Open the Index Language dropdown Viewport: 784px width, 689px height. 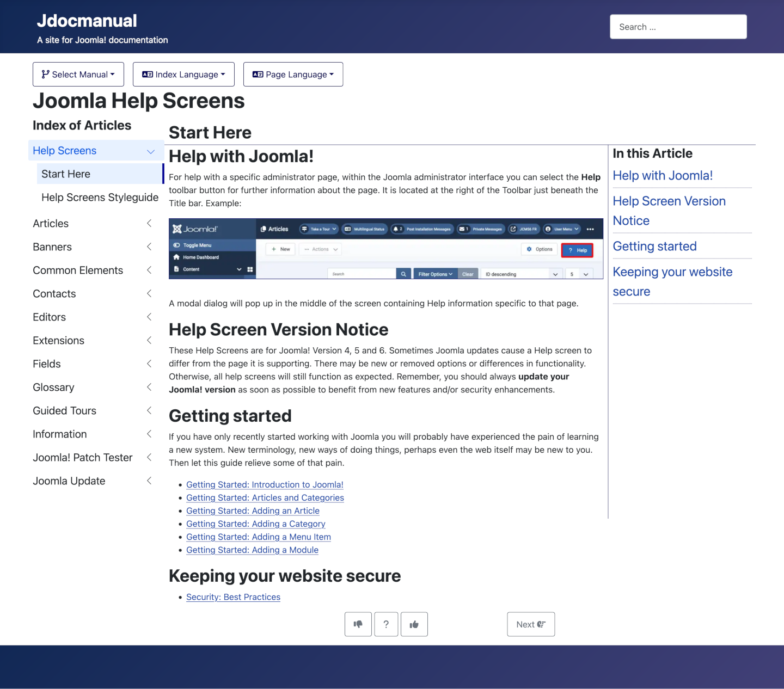point(183,75)
